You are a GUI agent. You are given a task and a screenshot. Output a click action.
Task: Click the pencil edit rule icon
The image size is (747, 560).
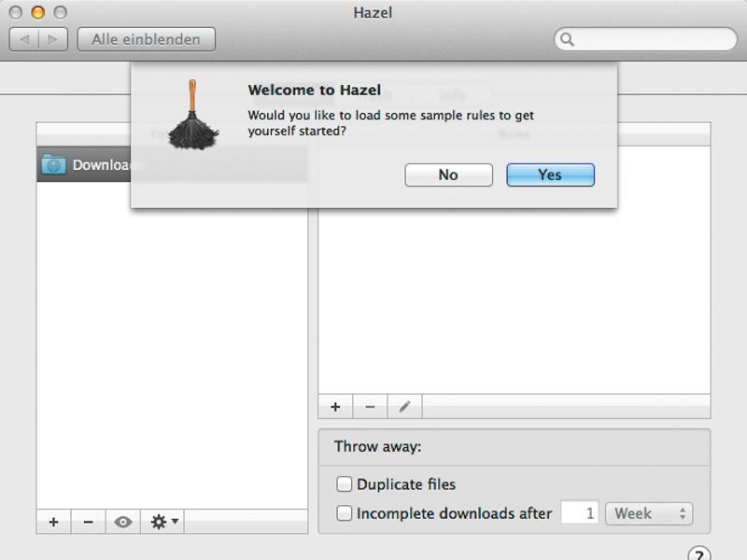(x=405, y=407)
